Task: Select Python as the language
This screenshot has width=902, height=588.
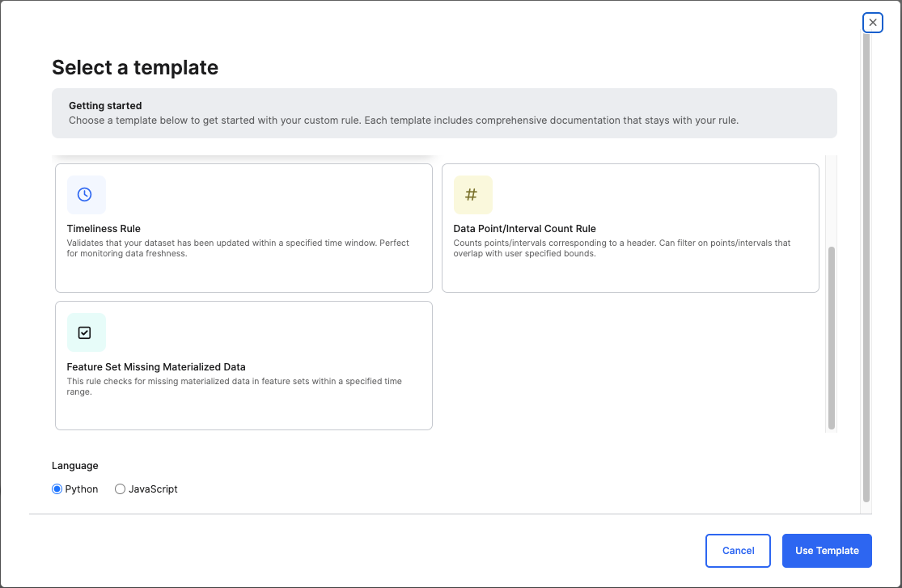Action: point(57,489)
